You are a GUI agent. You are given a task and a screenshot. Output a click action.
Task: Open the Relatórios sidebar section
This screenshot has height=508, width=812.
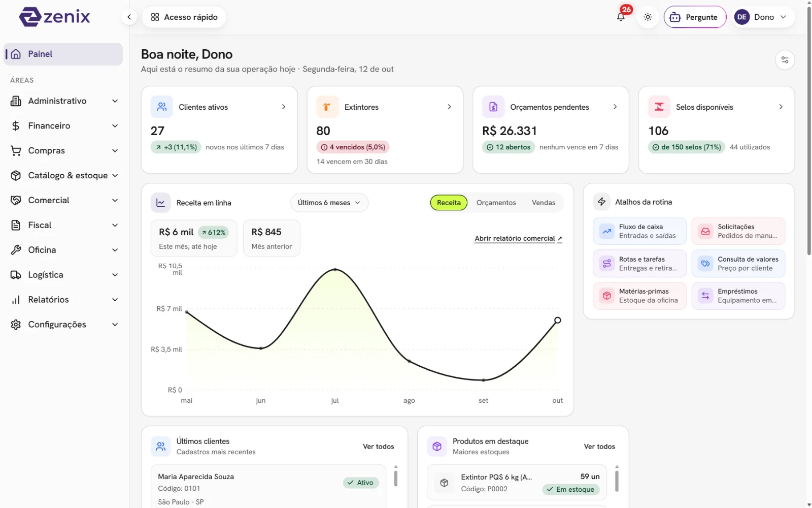[64, 300]
